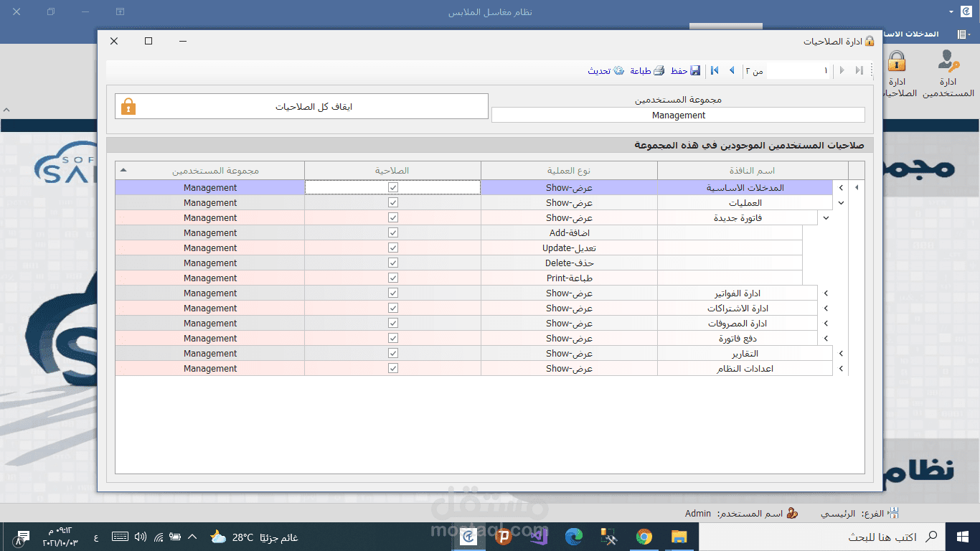
Task: Toggle permission checkbox for العمليات row
Action: [x=392, y=202]
